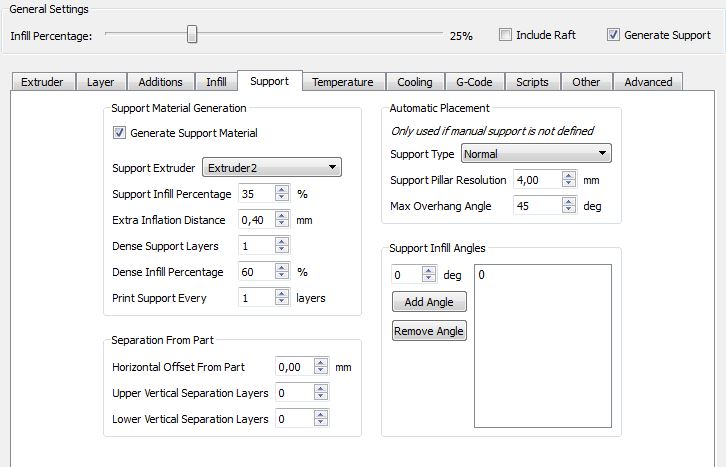Click the Infill Percentage slider handle
This screenshot has height=467, width=726.
click(x=192, y=35)
